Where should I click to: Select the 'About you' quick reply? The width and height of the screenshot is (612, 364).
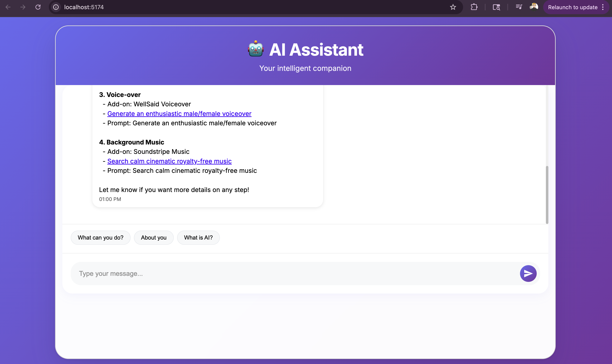pyautogui.click(x=154, y=237)
